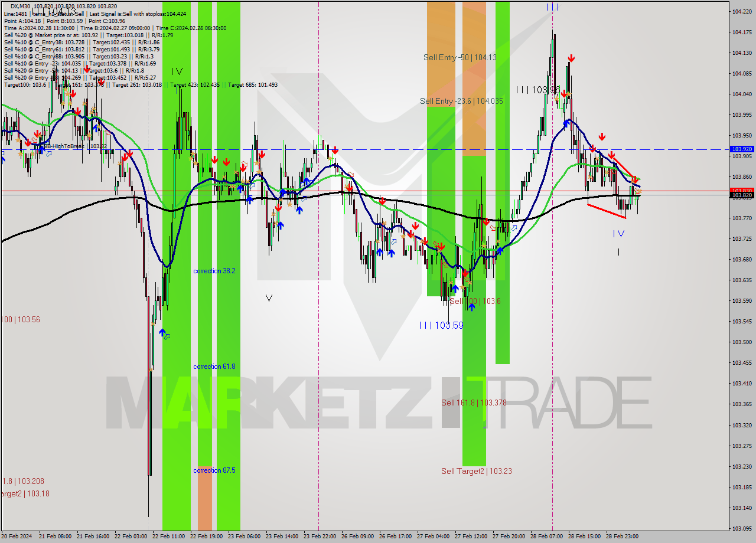Click '23 Feb 06:00' on the time axis

(x=245, y=537)
